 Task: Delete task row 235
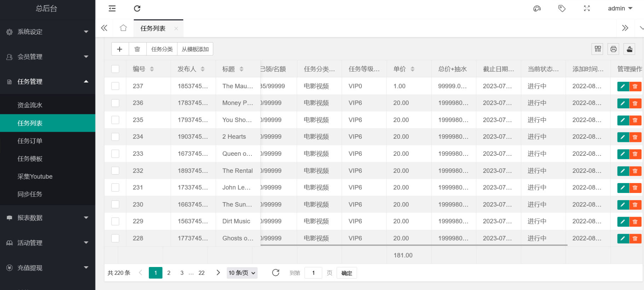(x=635, y=120)
